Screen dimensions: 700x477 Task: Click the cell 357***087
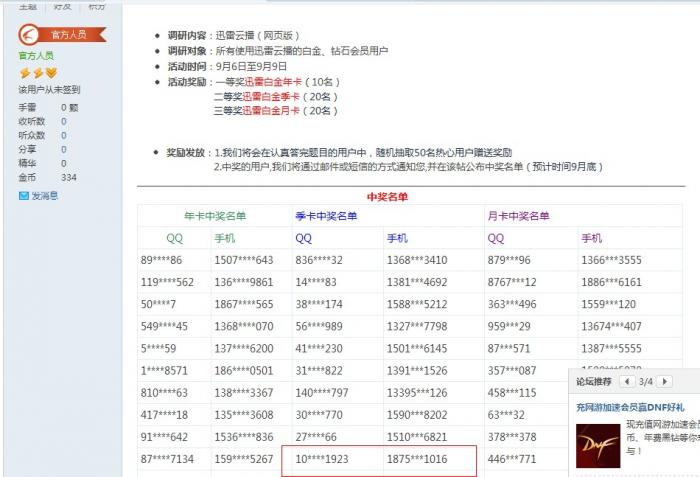(512, 371)
